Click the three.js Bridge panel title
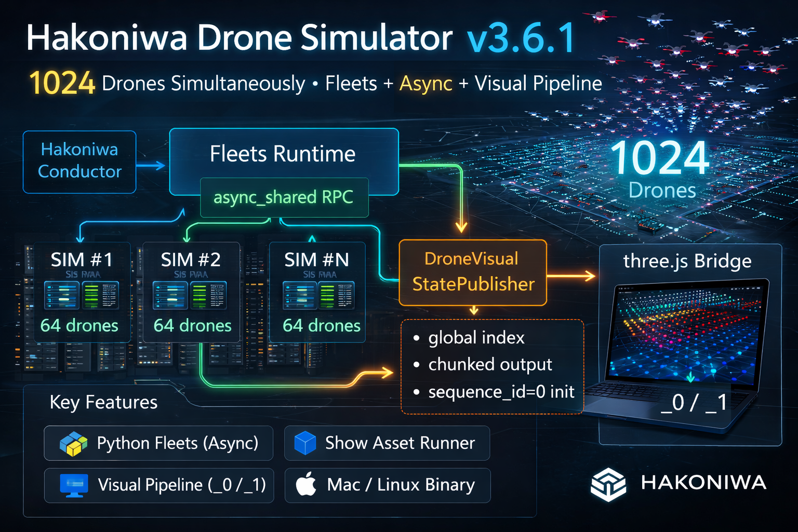Viewport: 798px width, 532px height. (687, 261)
